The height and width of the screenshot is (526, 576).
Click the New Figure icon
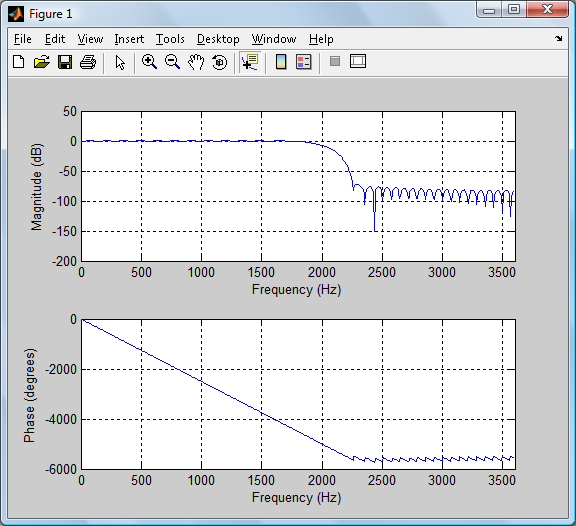click(x=19, y=62)
